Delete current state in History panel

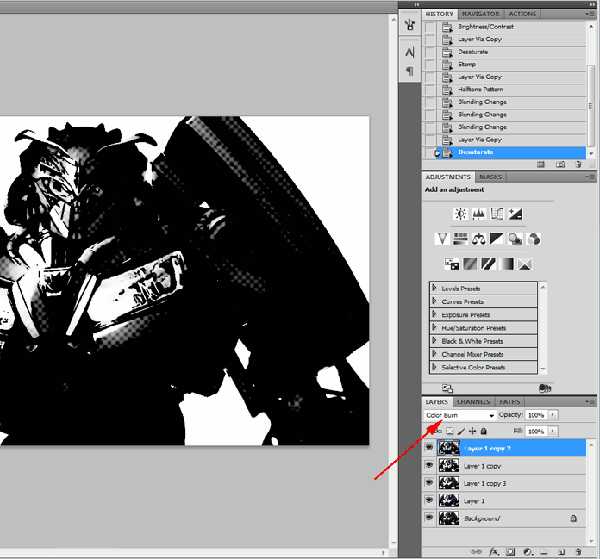[579, 165]
